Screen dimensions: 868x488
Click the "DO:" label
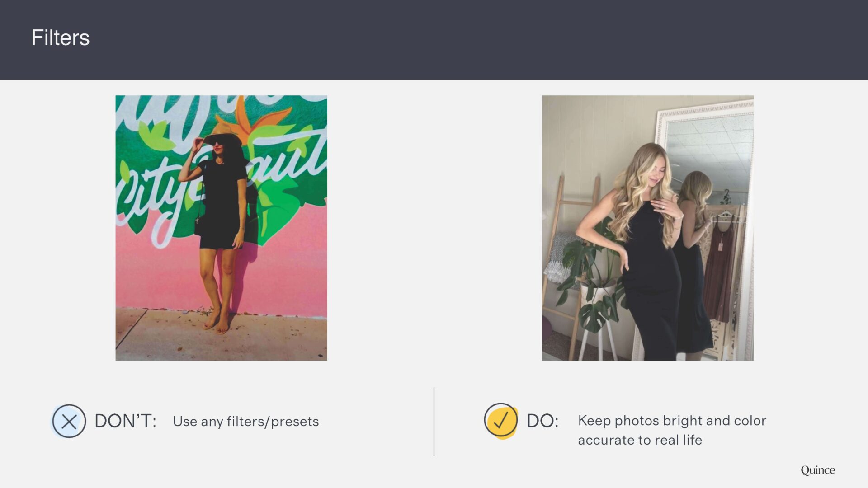(542, 421)
